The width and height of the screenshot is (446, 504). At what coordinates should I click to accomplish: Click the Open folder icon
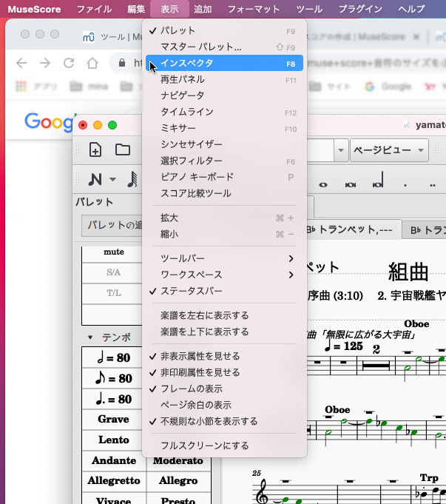click(123, 149)
